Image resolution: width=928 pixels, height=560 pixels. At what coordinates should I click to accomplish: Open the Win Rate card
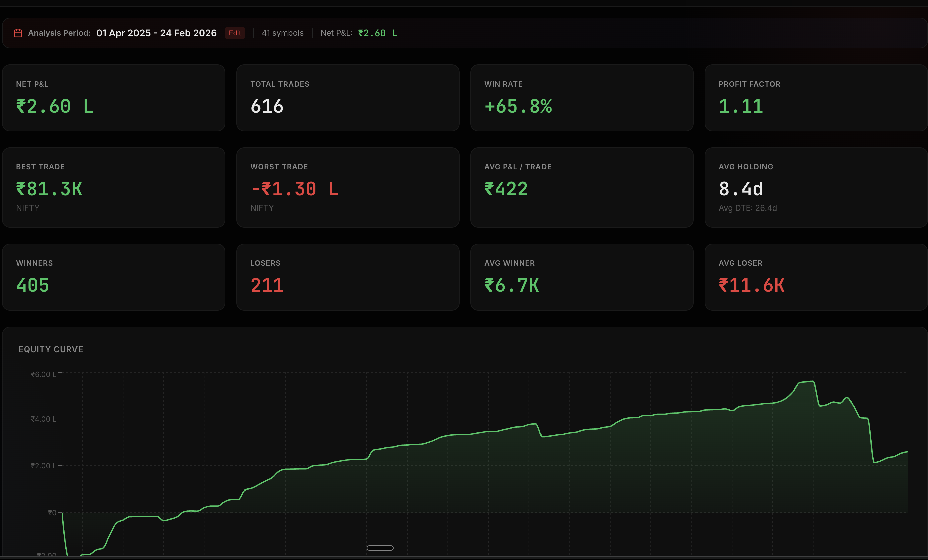point(582,98)
